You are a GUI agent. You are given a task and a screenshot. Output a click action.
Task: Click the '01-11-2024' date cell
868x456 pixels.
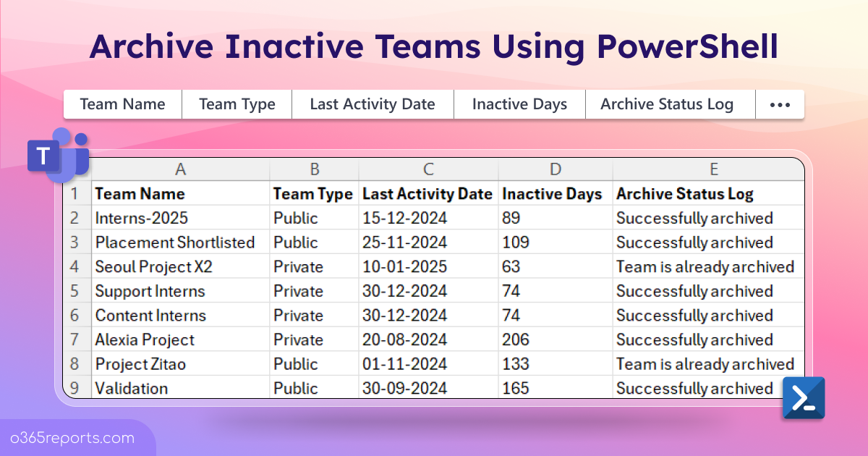coord(429,364)
